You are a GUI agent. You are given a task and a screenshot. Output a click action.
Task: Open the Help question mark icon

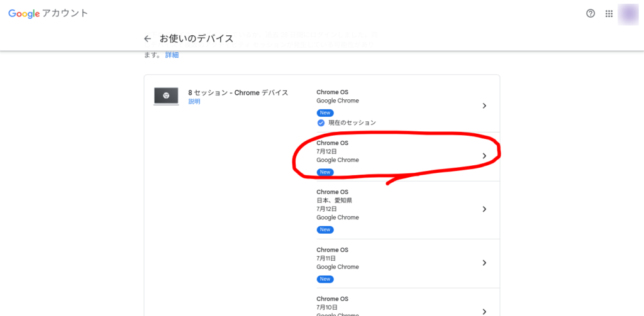590,13
